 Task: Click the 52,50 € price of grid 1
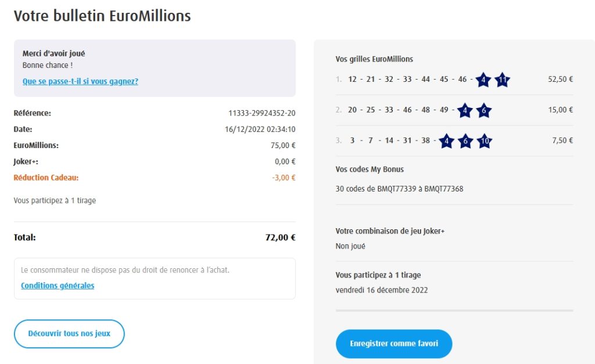561,80
